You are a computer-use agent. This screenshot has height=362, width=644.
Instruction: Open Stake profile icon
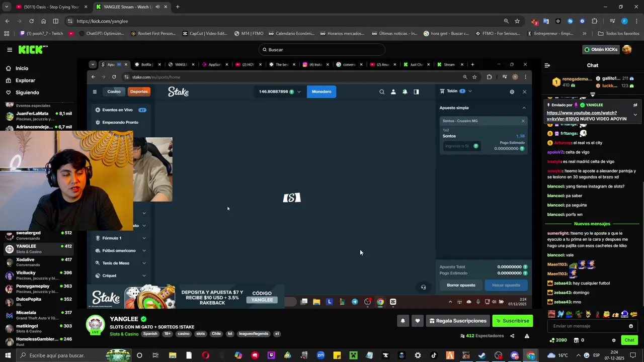point(393,92)
